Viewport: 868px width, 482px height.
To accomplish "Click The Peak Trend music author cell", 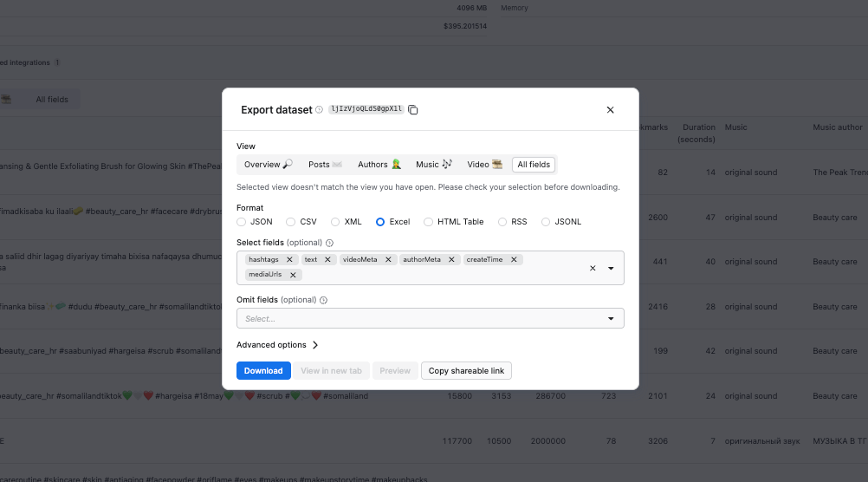I will point(839,173).
